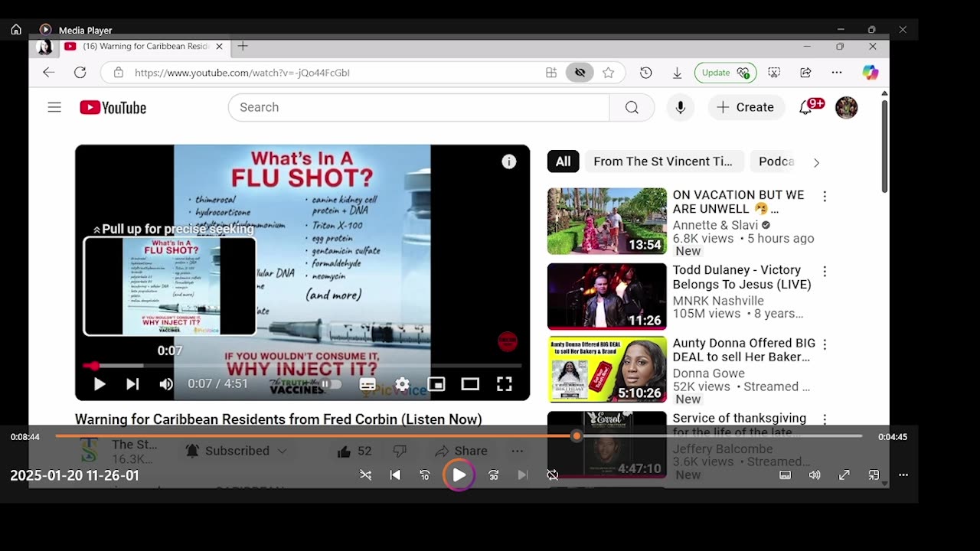
Task: Open browser downloads
Action: [677, 73]
